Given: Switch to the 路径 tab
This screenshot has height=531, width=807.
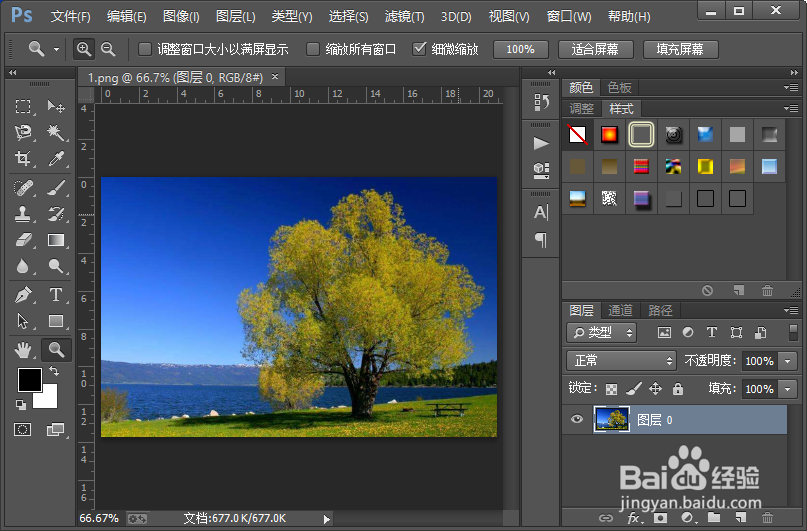Looking at the screenshot, I should (x=660, y=310).
